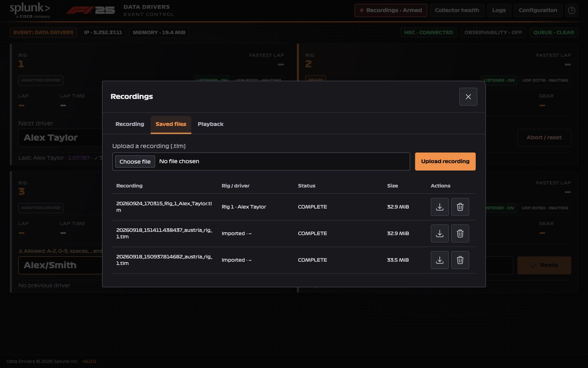The height and width of the screenshot is (368, 588).
Task: Click the Choose file button
Action: point(135,162)
